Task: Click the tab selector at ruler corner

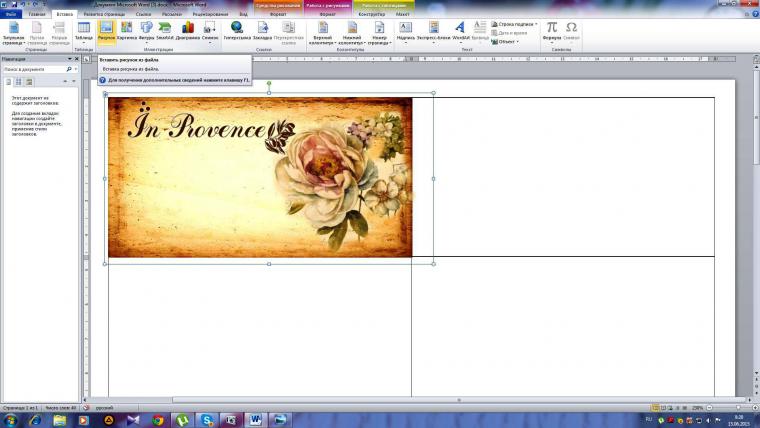Action: [x=86, y=59]
